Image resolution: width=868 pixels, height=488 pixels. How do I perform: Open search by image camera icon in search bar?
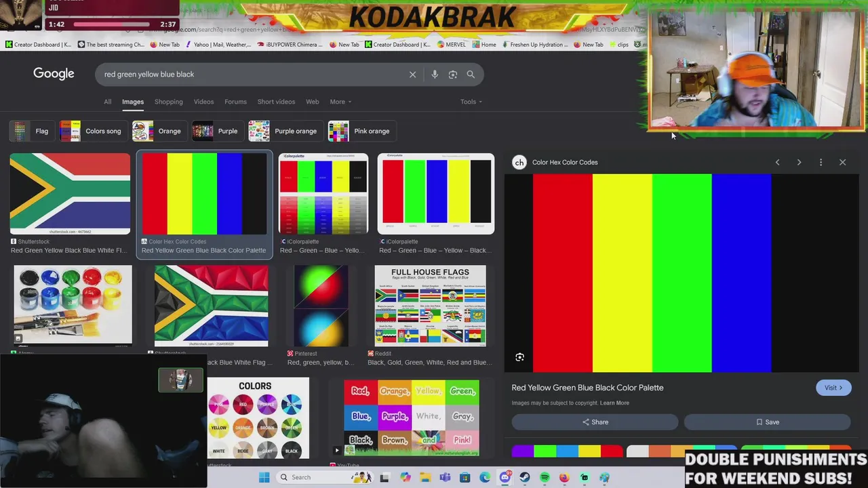click(x=453, y=75)
